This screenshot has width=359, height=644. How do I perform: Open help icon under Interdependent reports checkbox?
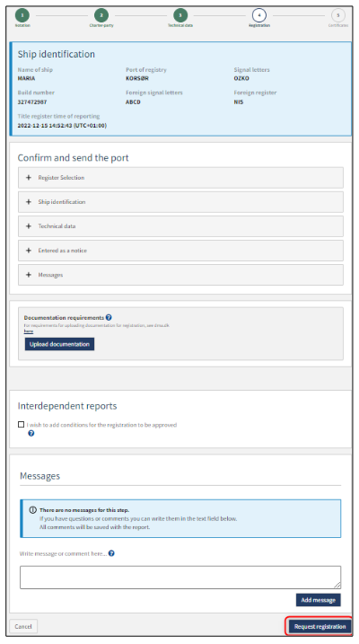(x=31, y=433)
